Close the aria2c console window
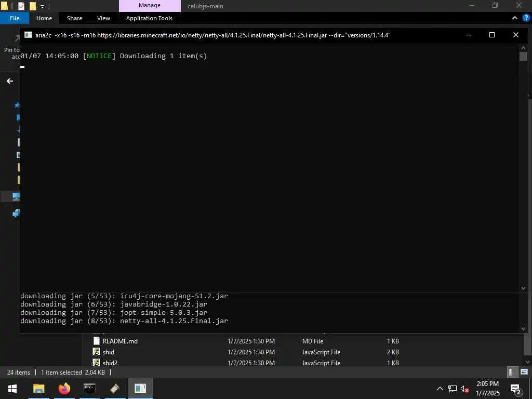Image resolution: width=532 pixels, height=399 pixels. [516, 35]
